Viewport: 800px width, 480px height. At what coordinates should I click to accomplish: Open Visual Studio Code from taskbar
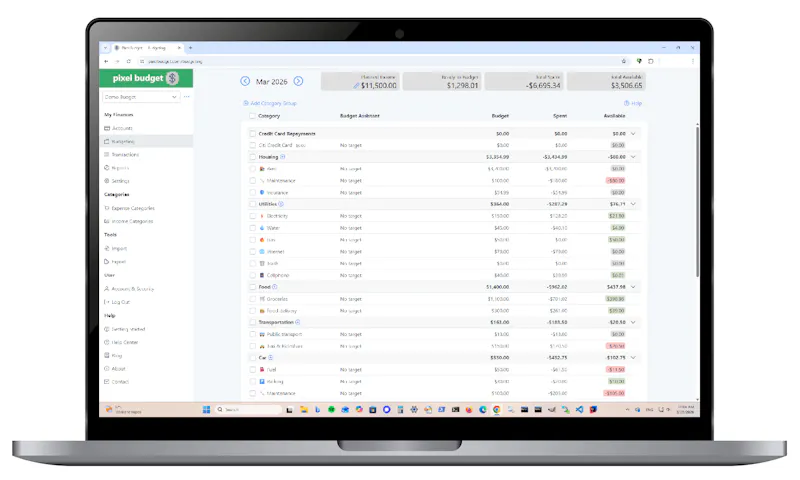click(x=579, y=410)
